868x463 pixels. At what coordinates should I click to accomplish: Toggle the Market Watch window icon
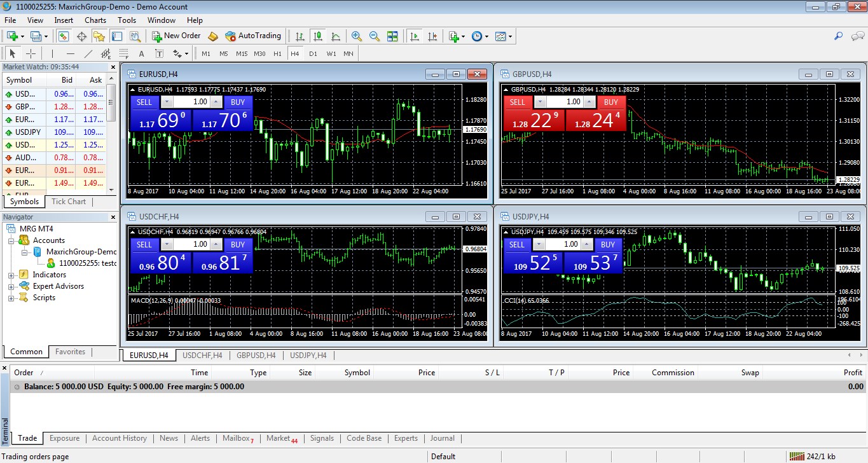[x=64, y=36]
